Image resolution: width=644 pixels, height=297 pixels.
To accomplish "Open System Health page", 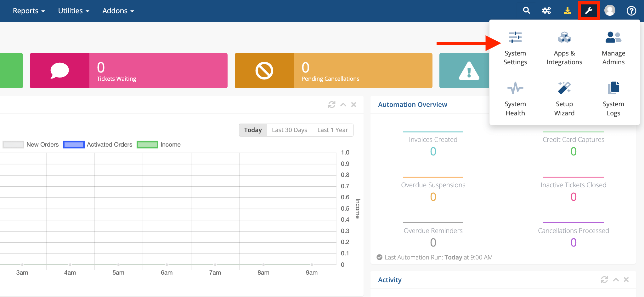I will (x=515, y=99).
